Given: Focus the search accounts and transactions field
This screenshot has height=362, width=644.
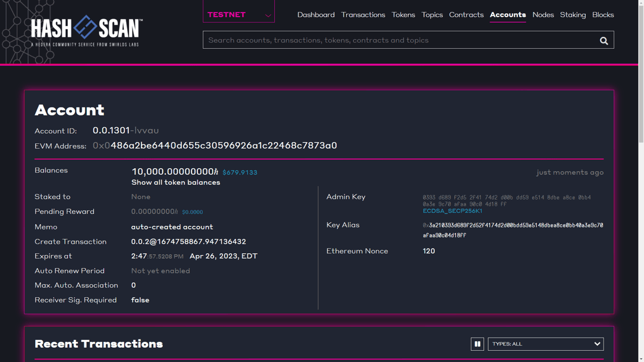Looking at the screenshot, I should tap(398, 40).
